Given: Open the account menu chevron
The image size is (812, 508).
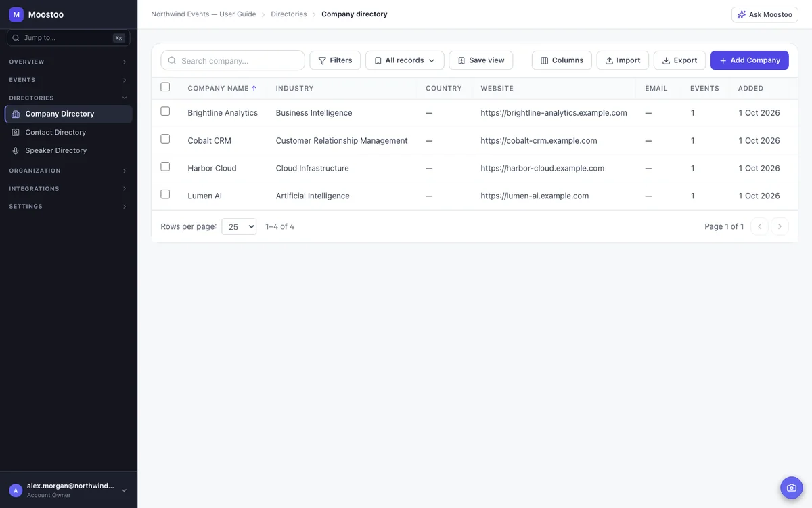Looking at the screenshot, I should coord(124,490).
